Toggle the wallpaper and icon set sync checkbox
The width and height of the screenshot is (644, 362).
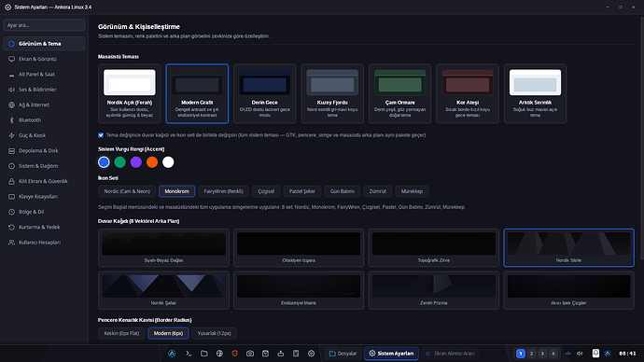[101, 135]
